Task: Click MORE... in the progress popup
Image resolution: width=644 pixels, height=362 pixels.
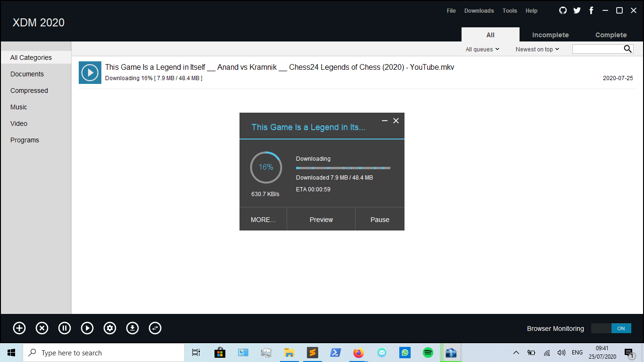Action: coord(263,219)
